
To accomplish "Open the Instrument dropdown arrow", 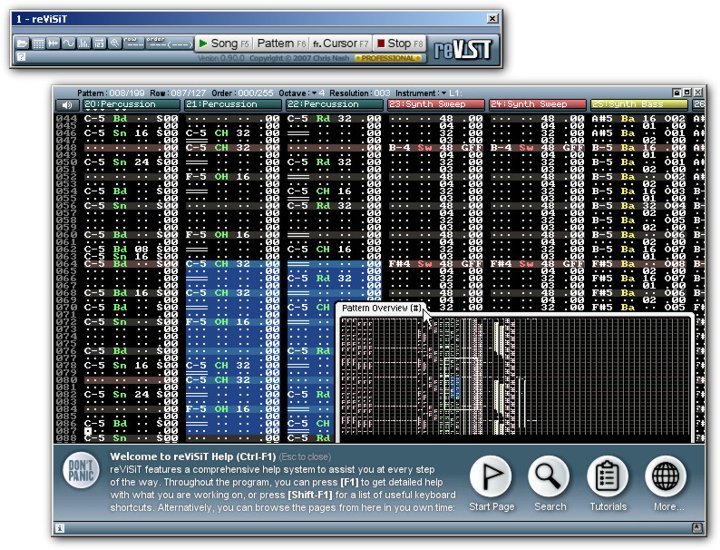I will click(444, 93).
